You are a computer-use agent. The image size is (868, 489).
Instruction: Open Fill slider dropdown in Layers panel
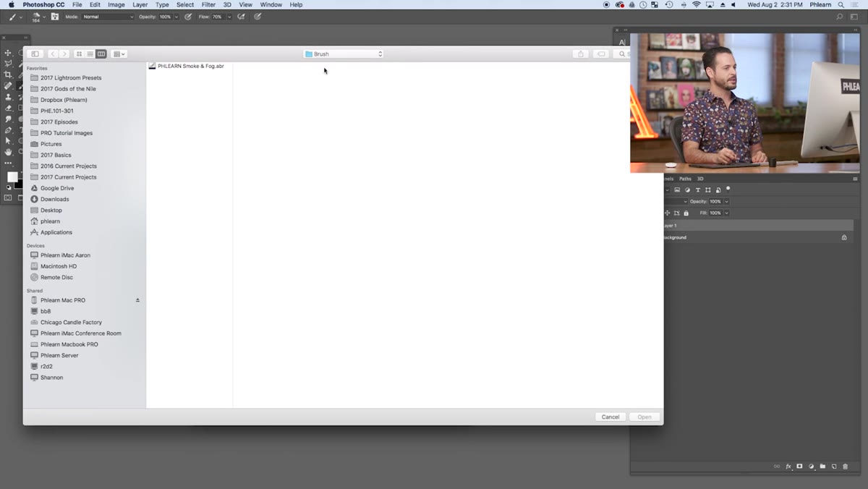[726, 213]
